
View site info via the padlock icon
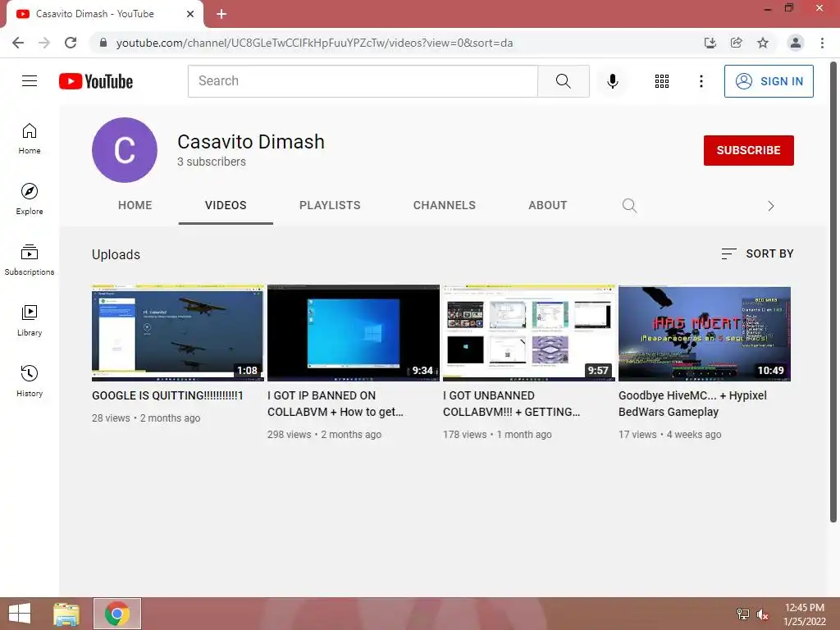point(103,43)
